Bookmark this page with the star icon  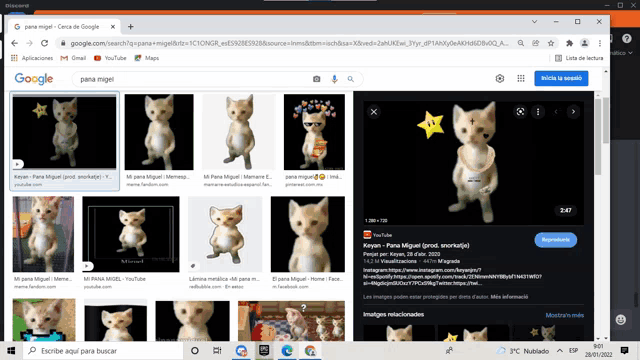[551, 43]
